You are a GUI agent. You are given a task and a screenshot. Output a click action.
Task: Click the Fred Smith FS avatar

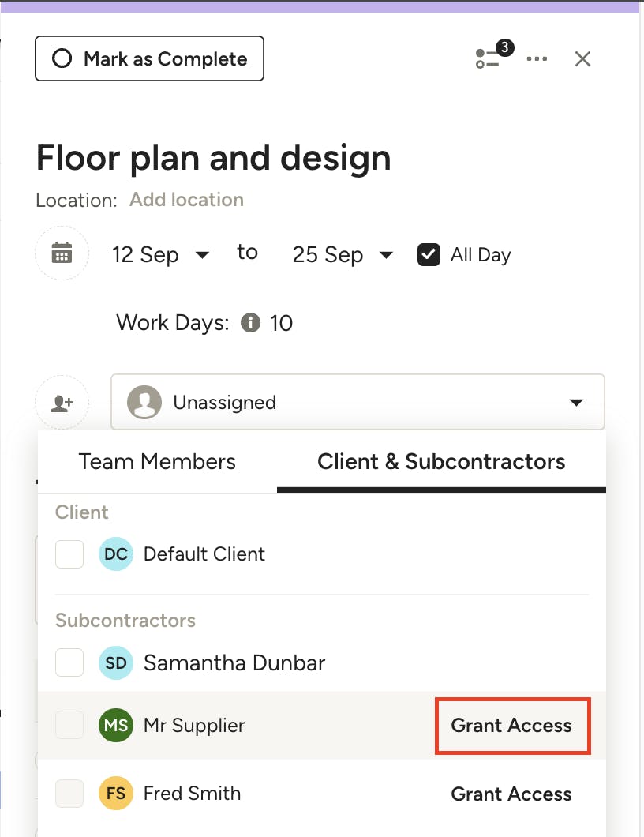point(116,794)
